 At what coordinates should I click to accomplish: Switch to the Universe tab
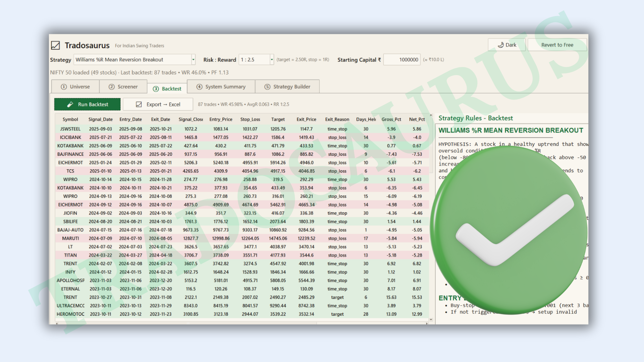[75, 86]
